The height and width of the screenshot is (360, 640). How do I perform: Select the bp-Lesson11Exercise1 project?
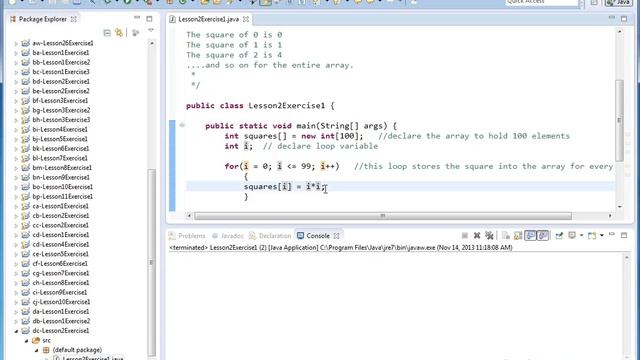pyautogui.click(x=62, y=196)
